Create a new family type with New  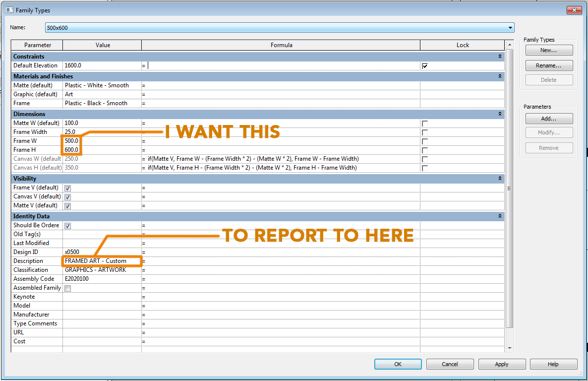click(x=549, y=50)
